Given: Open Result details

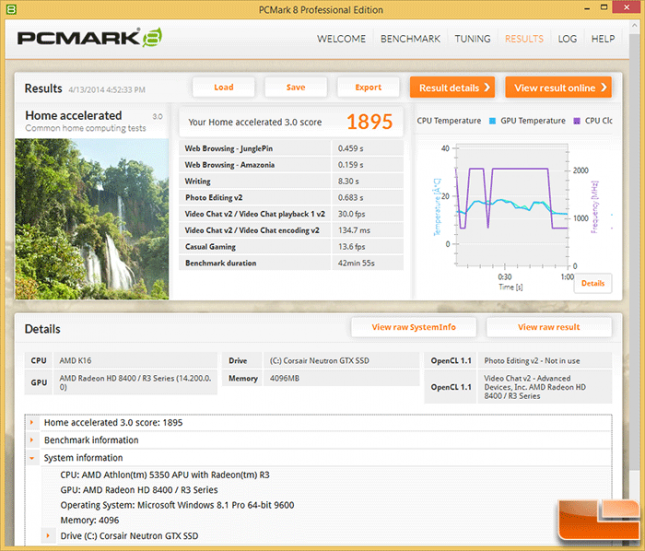Looking at the screenshot, I should [x=452, y=87].
